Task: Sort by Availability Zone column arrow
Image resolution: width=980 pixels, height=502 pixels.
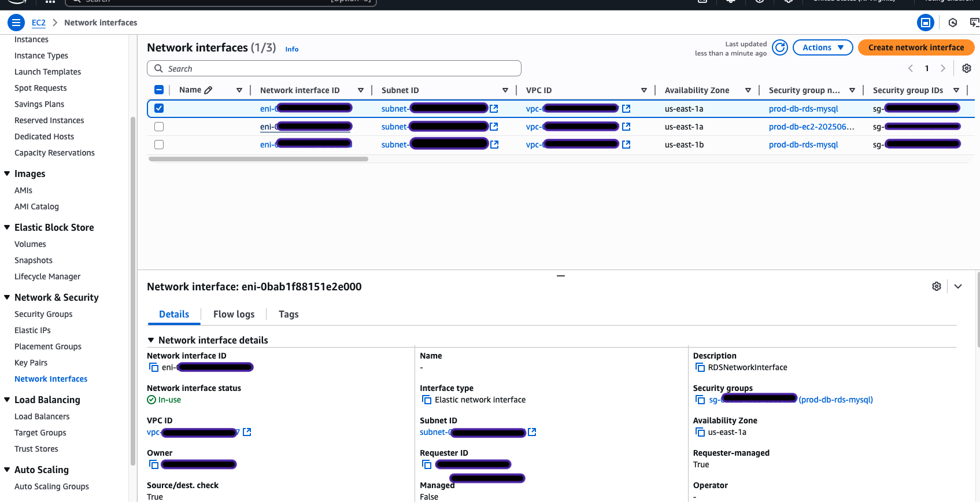Action: [748, 90]
